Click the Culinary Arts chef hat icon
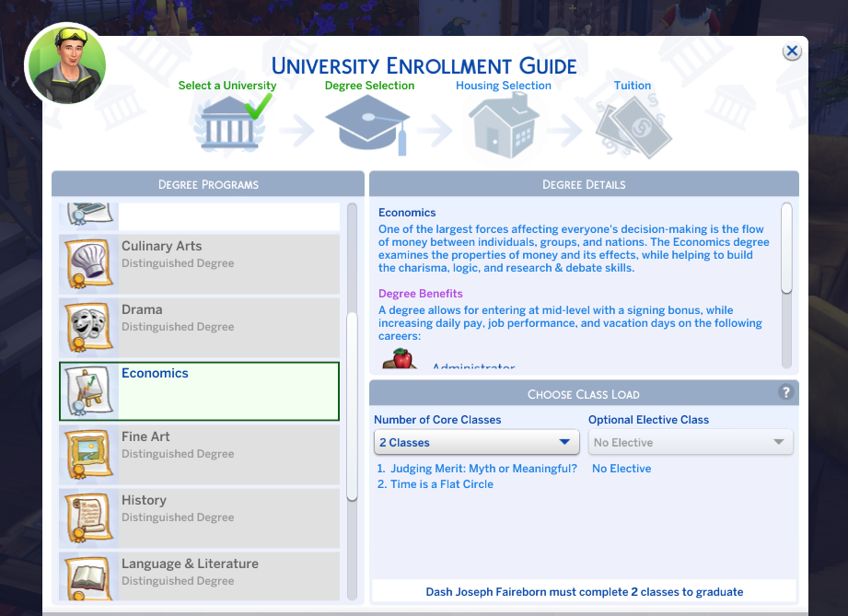848x616 pixels. pos(88,264)
